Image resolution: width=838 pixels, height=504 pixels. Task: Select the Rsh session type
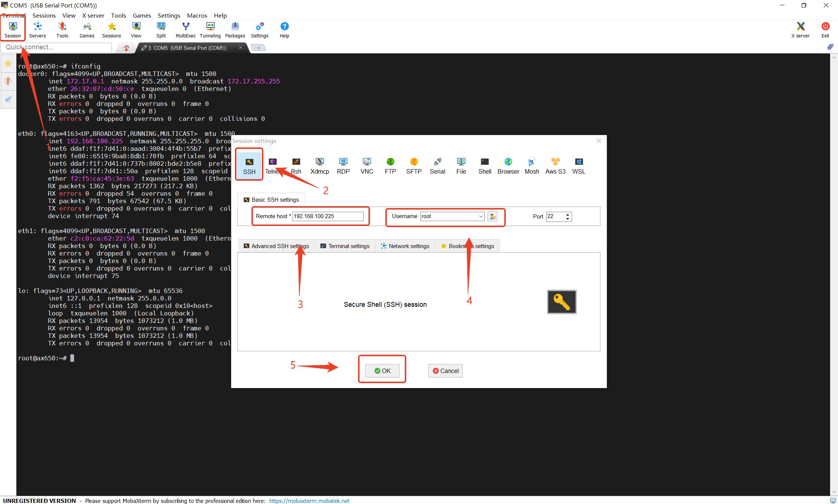[x=296, y=166]
